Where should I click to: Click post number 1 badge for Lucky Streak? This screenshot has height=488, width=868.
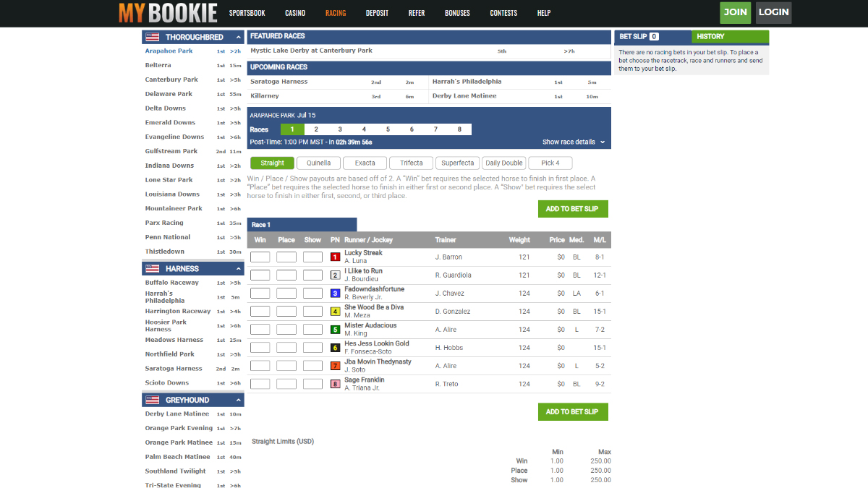coord(335,257)
